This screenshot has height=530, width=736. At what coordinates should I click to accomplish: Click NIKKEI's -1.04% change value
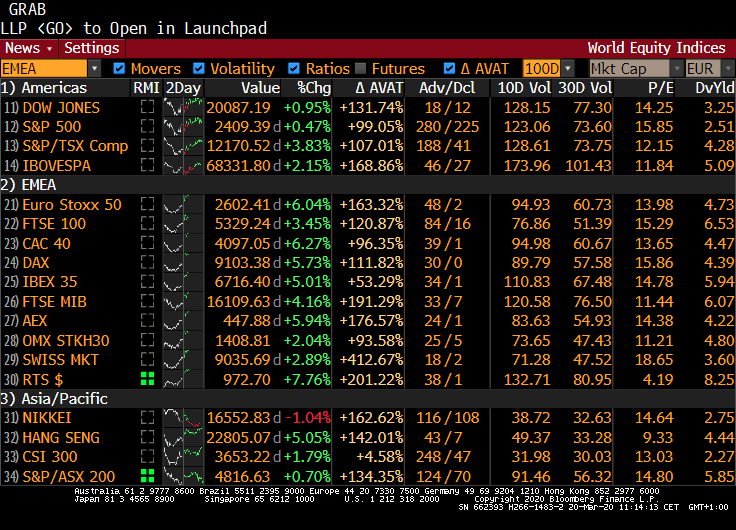308,418
